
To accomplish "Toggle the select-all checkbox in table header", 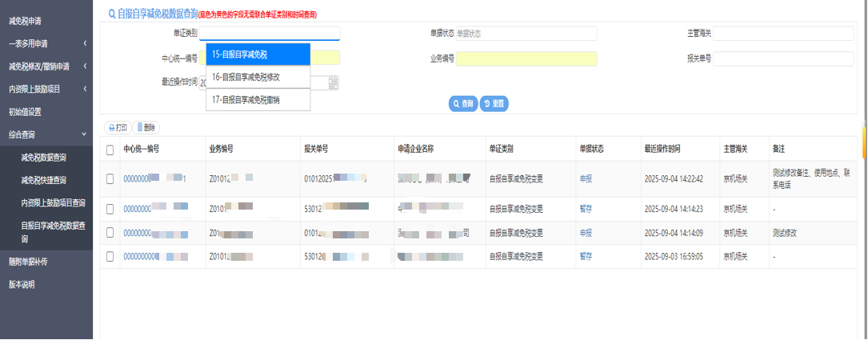I will [x=110, y=150].
